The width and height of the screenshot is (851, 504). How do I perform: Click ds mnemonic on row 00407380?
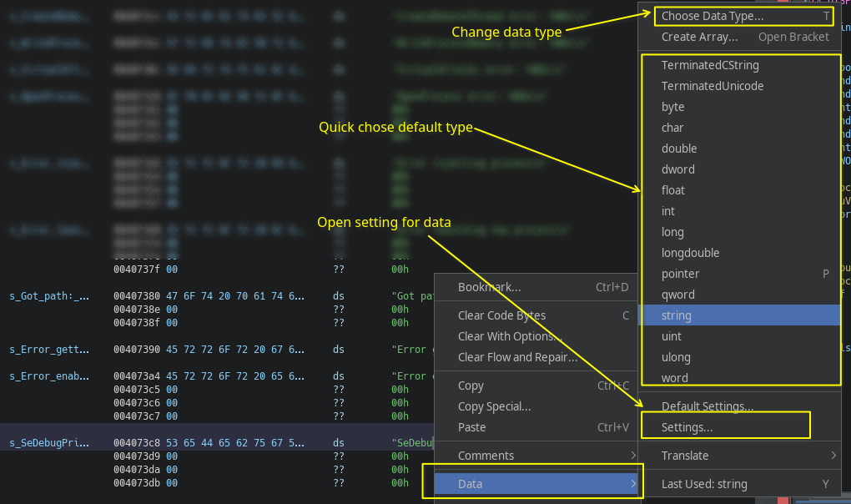pos(339,296)
